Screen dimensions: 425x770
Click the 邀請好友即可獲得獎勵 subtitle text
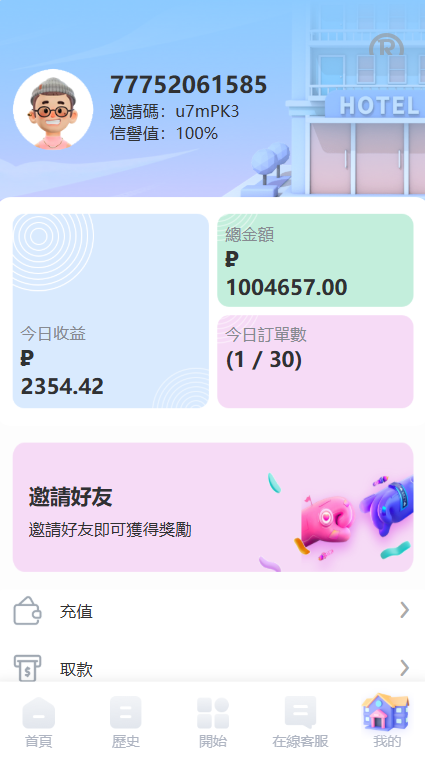[x=110, y=530]
